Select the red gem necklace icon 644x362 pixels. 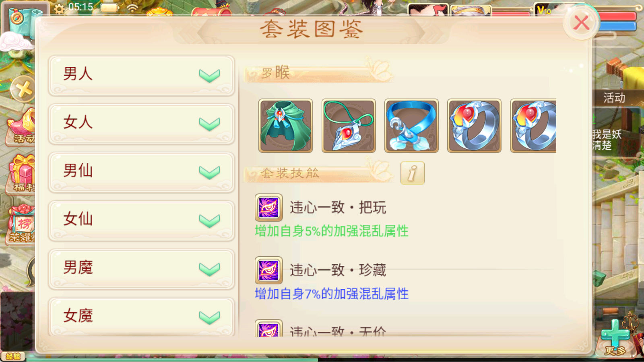[349, 125]
